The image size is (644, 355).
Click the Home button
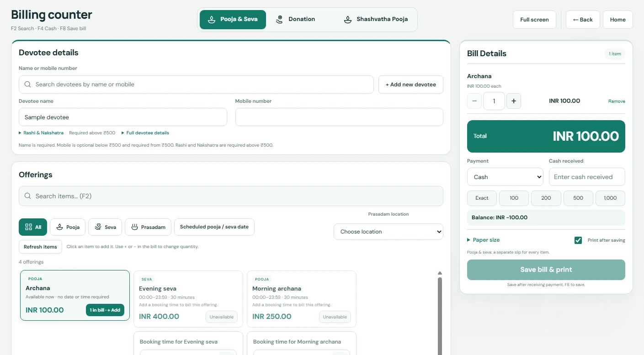coord(618,20)
